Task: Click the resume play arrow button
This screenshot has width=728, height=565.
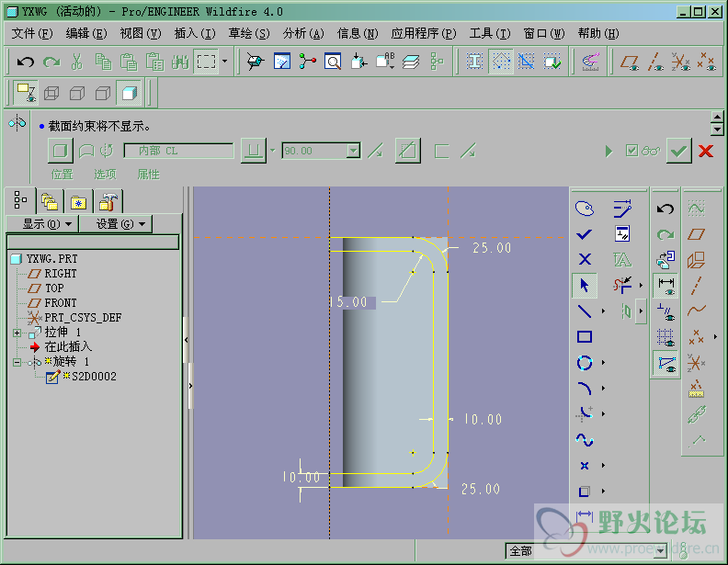Action: 609,151
